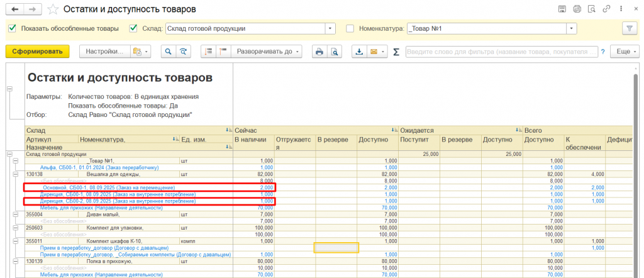Click the Склад value input field
Viewport: 644px width, 278px height.
246,28
